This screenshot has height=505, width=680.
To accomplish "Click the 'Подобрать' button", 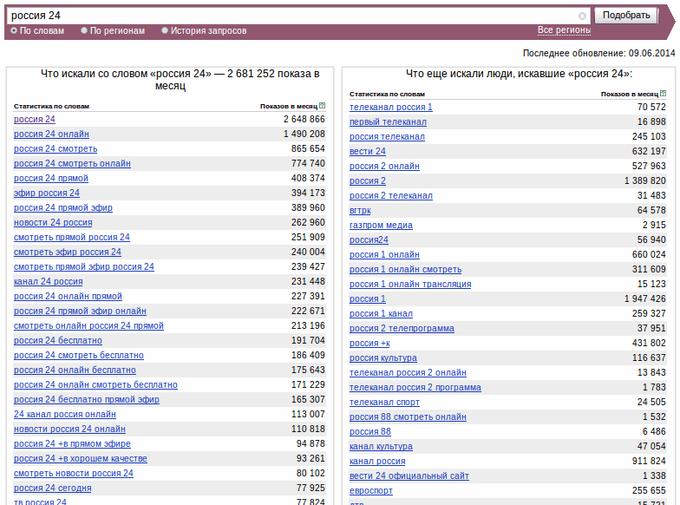I will coord(626,15).
